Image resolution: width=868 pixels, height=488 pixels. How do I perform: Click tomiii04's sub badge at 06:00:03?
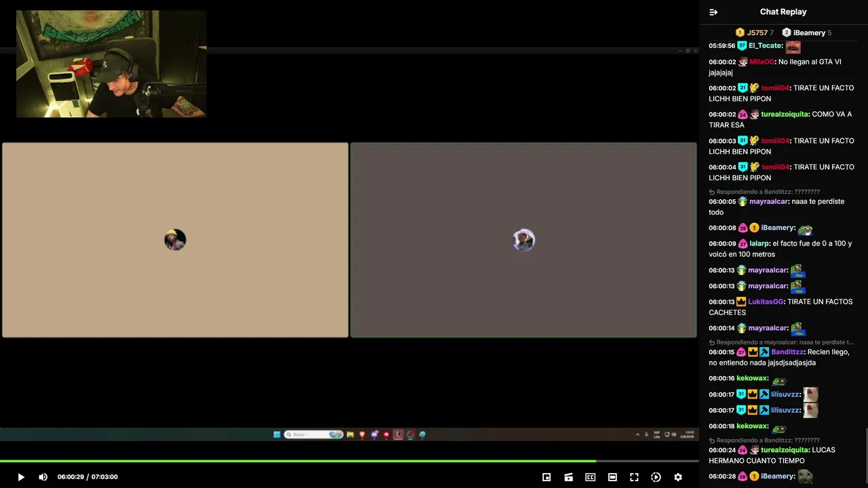click(743, 141)
